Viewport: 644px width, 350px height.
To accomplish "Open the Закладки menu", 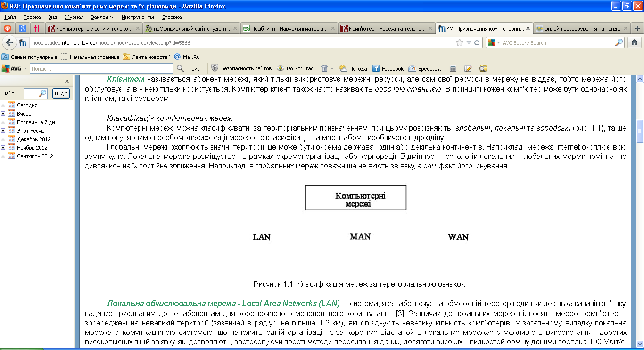I will (103, 17).
